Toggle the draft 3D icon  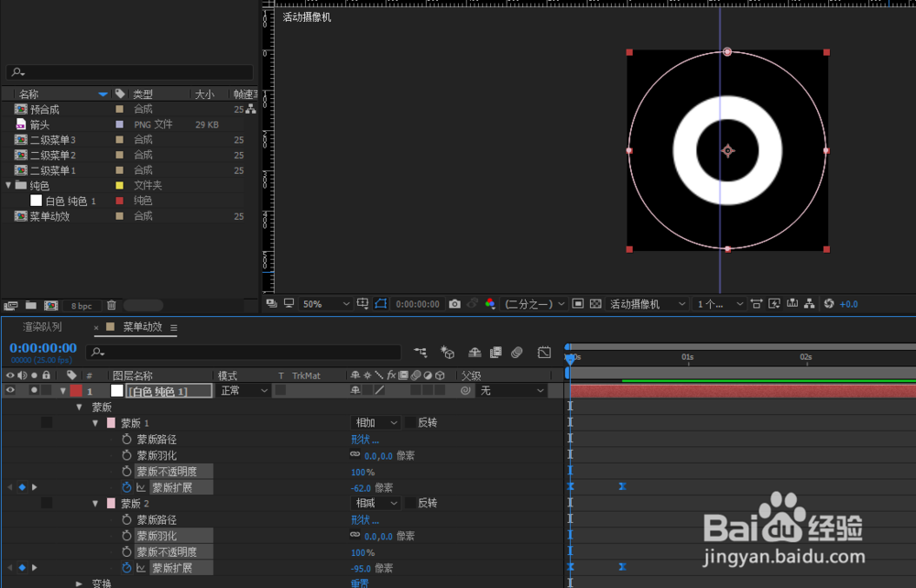coord(448,352)
